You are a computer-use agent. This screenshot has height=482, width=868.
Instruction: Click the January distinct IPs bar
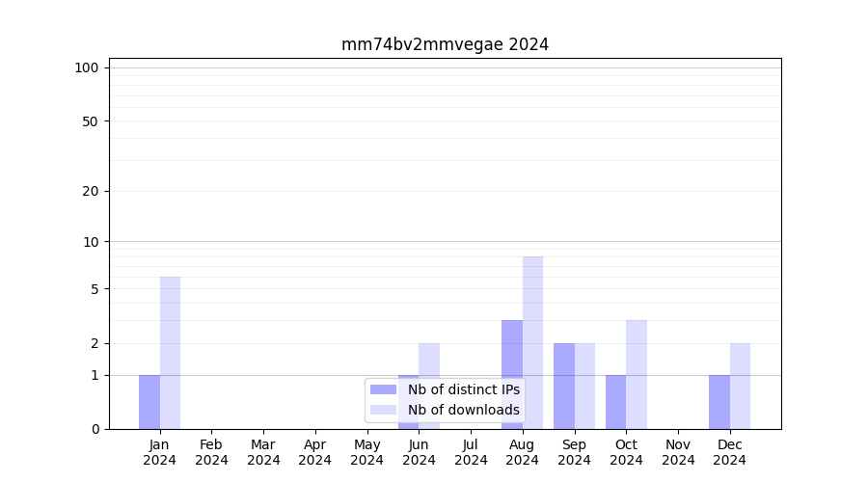click(149, 402)
